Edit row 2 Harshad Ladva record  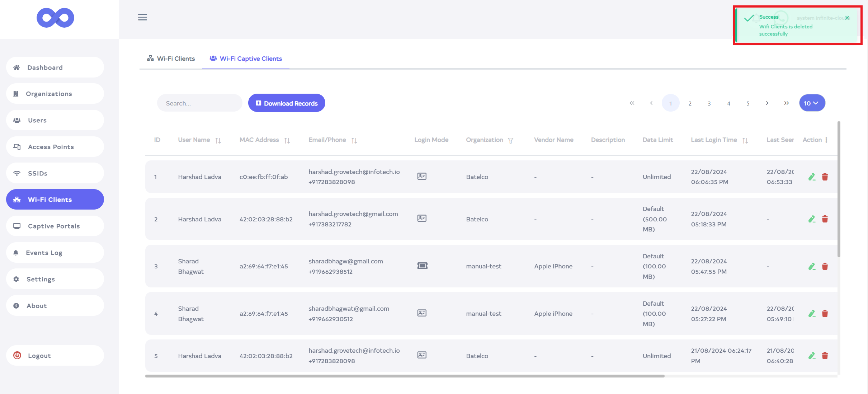click(812, 219)
